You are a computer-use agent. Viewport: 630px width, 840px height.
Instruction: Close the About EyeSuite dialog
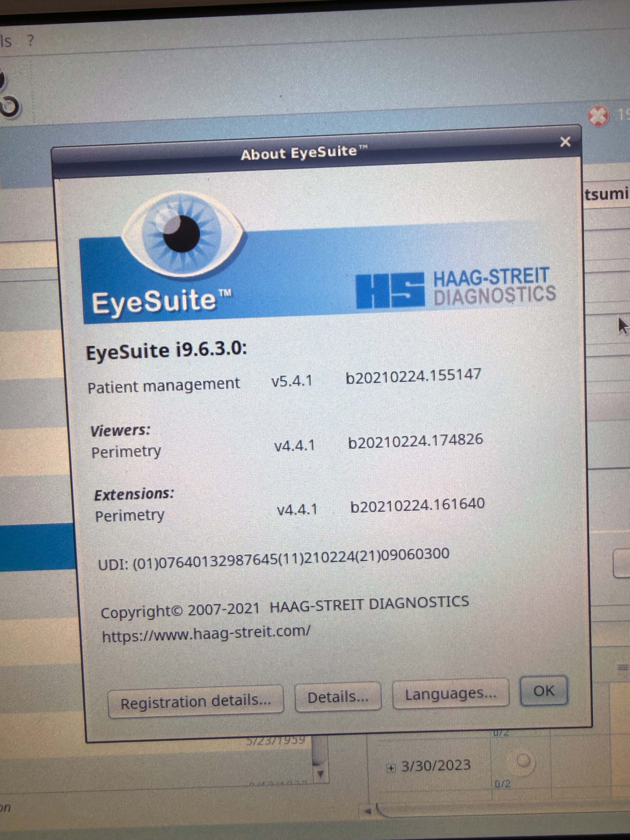tap(565, 142)
